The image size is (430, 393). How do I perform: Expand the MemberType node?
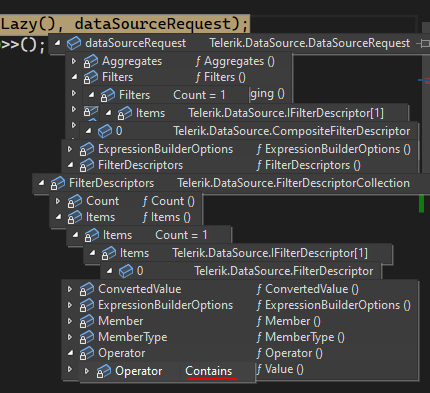pyautogui.click(x=70, y=337)
